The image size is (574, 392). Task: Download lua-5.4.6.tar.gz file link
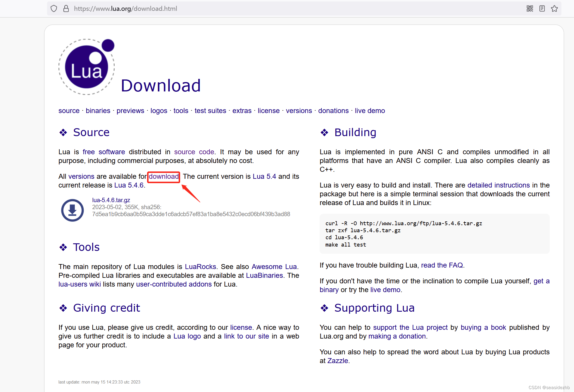pos(111,200)
